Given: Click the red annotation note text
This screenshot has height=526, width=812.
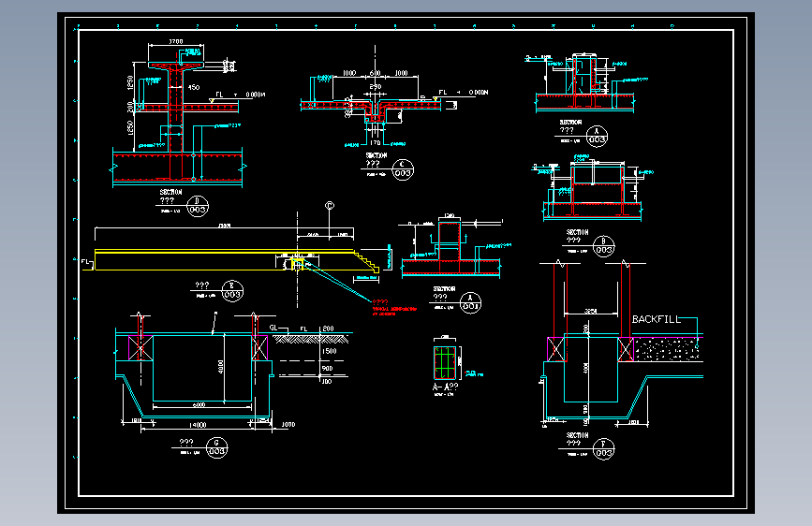Looking at the screenshot, I should [393, 308].
